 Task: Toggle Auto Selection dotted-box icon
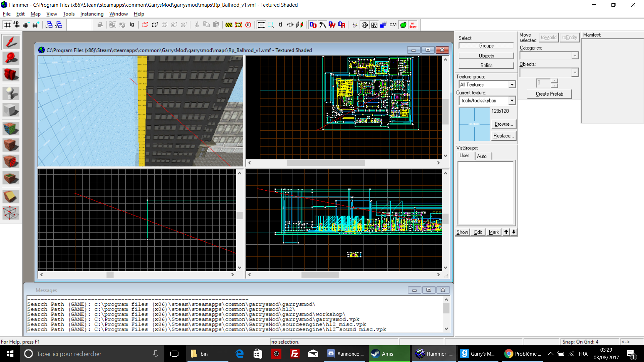[x=271, y=25]
